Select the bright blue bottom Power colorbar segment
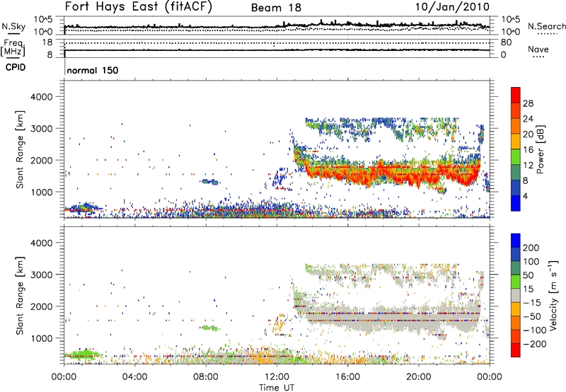Viewport: 566px width, 392px height. coord(516,203)
